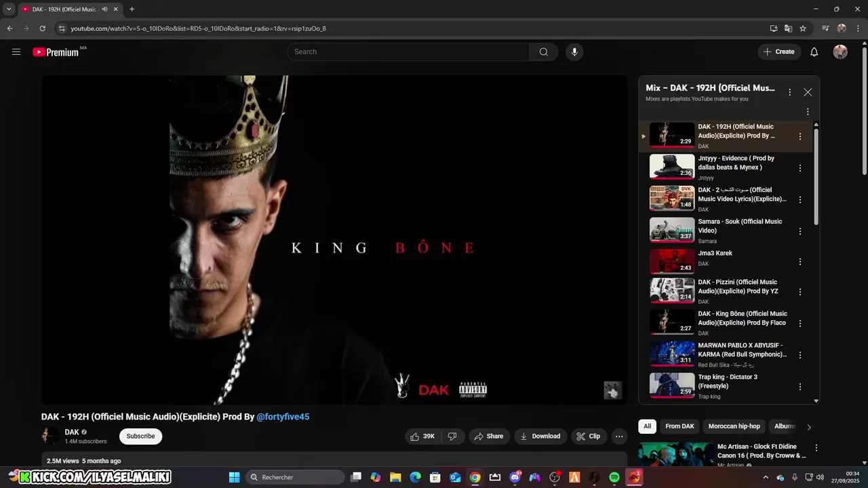Image resolution: width=868 pixels, height=488 pixels.
Task: Select the Moroccan hip-hop filter chip
Action: point(734,426)
